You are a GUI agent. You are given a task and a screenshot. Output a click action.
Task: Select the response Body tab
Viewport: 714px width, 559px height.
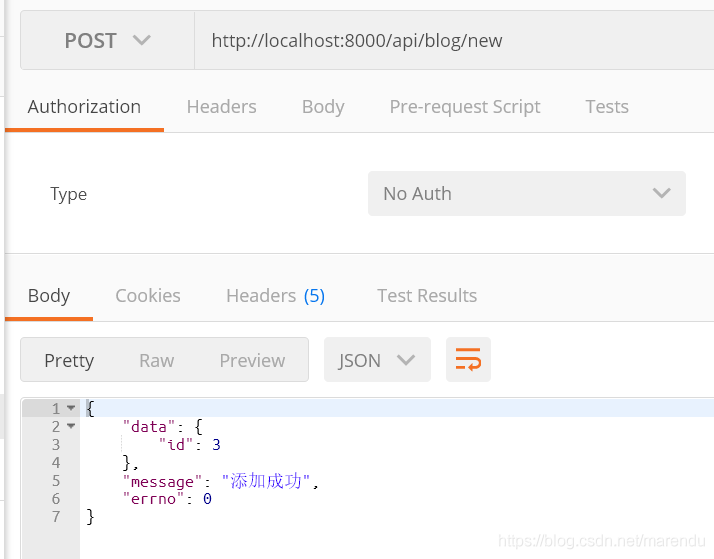click(x=49, y=296)
